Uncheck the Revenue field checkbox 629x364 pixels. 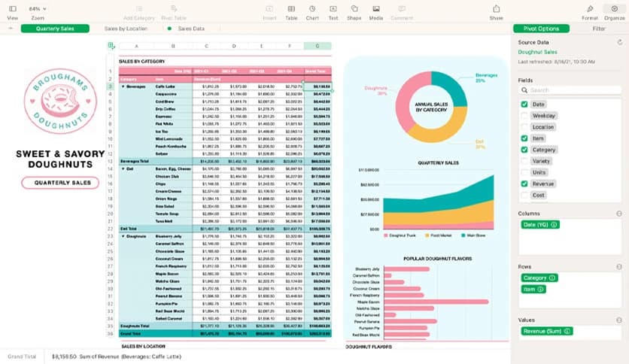[x=524, y=184]
